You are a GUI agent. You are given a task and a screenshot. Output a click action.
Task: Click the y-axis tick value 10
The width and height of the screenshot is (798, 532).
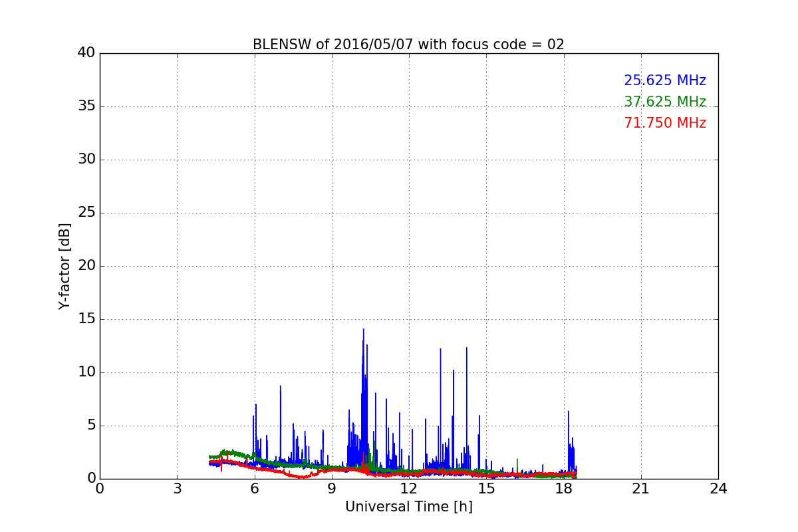[86, 372]
